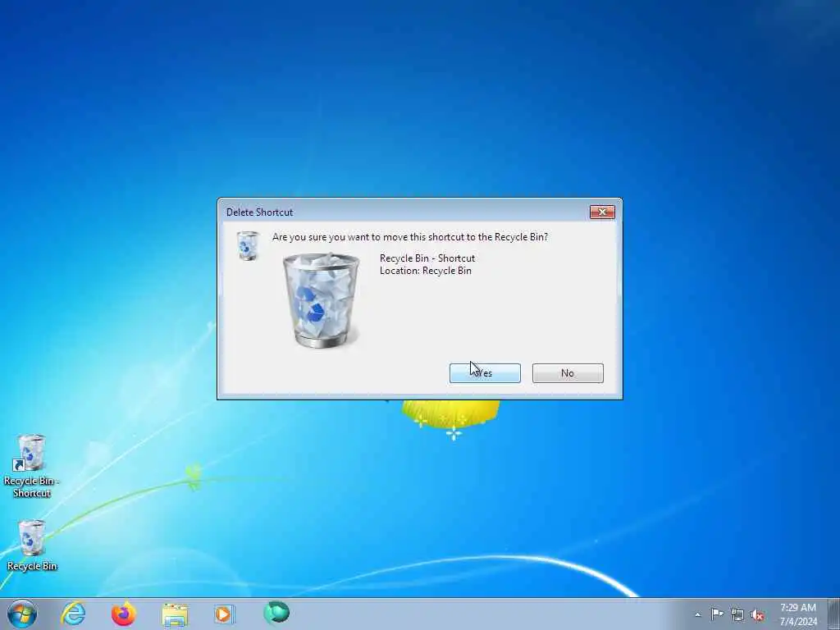Launch Firefox from the taskbar
The image size is (840, 630).
[123, 614]
